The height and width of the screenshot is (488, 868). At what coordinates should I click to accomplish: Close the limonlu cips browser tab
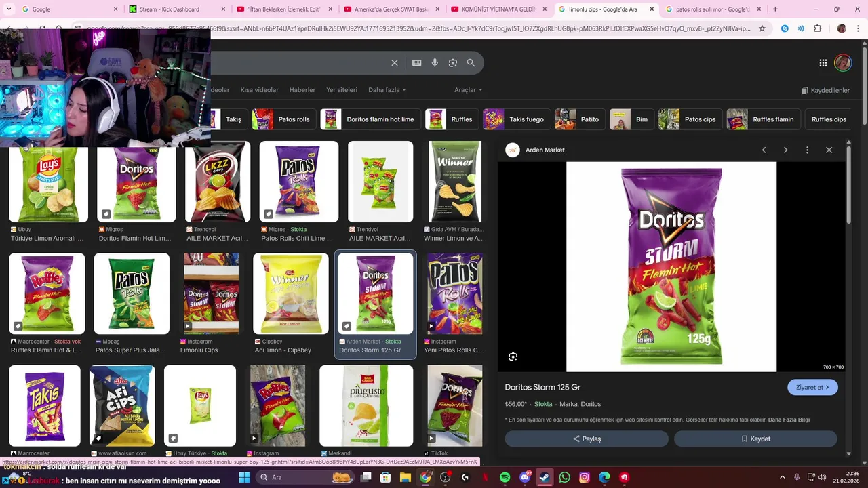pyautogui.click(x=652, y=9)
